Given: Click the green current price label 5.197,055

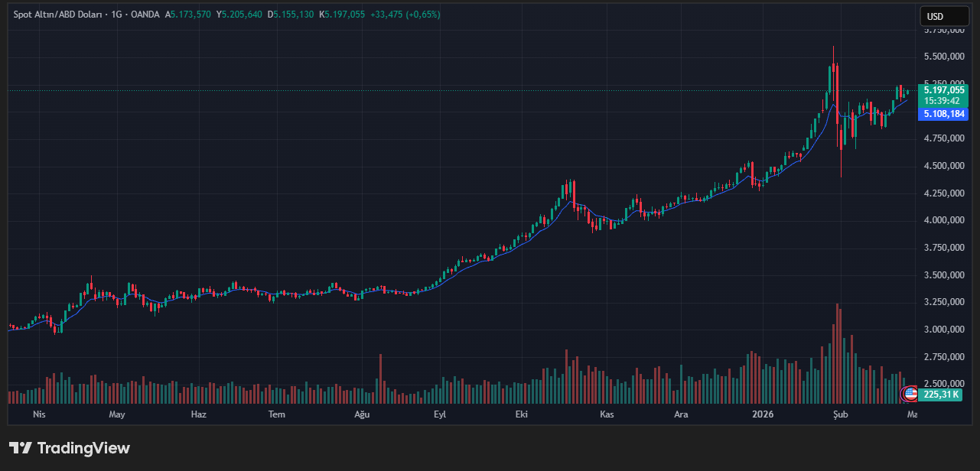Looking at the screenshot, I should [944, 90].
